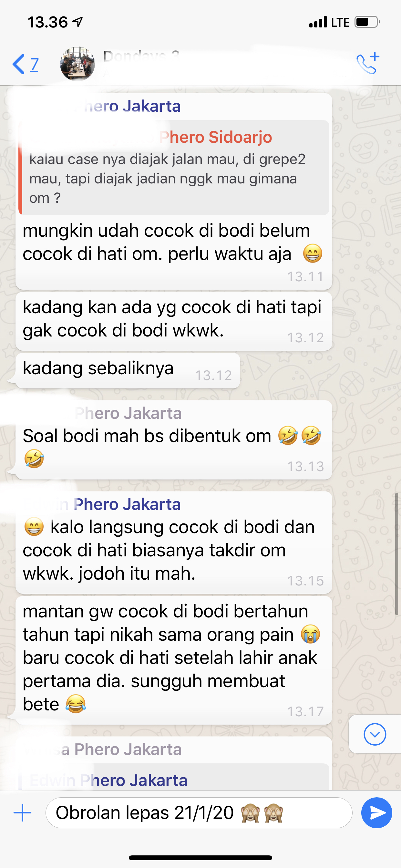Tap the blue send button
The image size is (401, 868).
(x=376, y=812)
